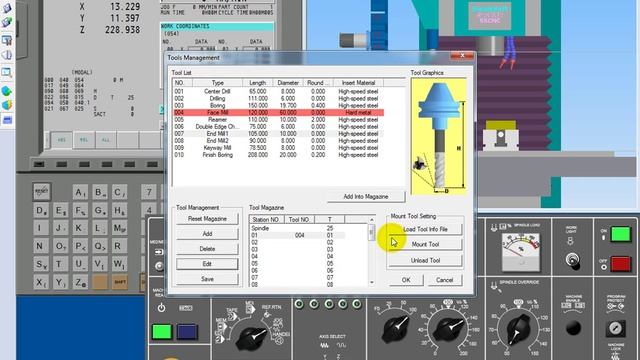Image resolution: width=640 pixels, height=360 pixels.
Task: Click the Delete button in Tool Management
Action: [207, 249]
